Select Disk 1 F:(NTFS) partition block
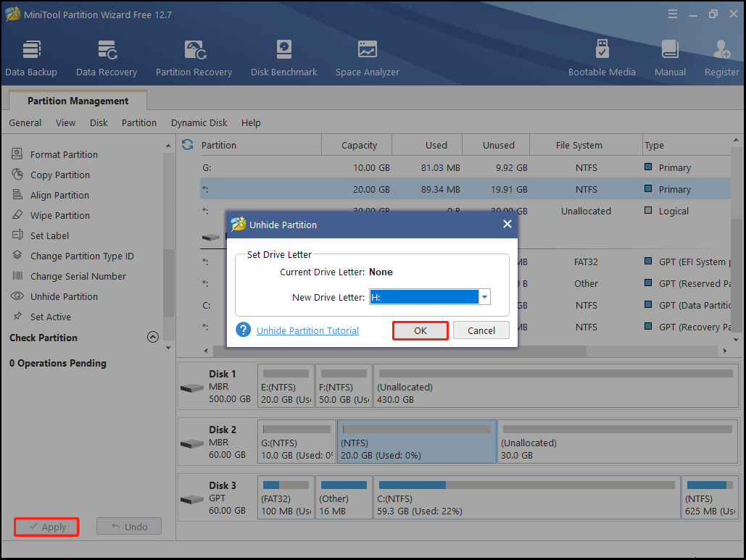 (344, 386)
